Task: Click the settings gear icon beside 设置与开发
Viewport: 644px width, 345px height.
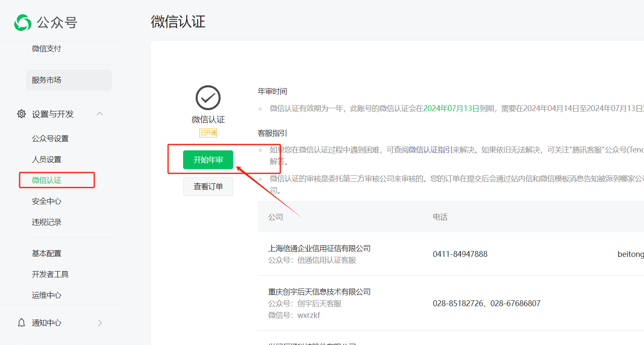Action: [x=21, y=114]
